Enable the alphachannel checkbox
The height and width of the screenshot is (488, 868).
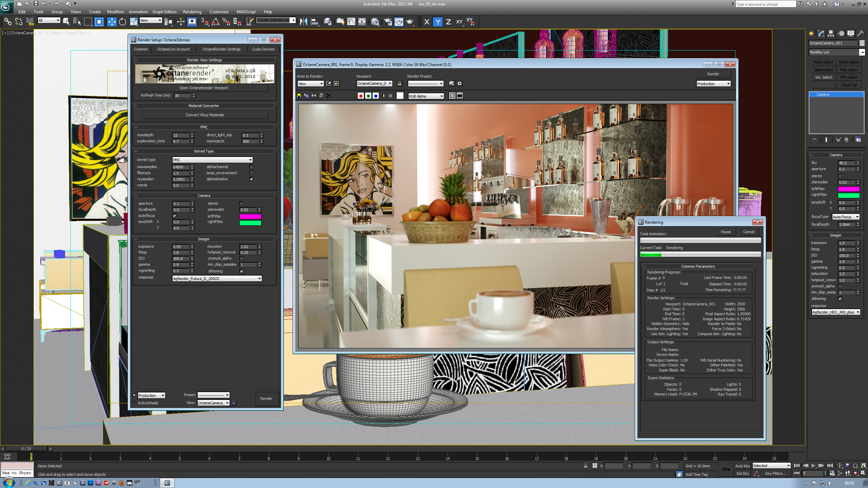pyautogui.click(x=251, y=167)
